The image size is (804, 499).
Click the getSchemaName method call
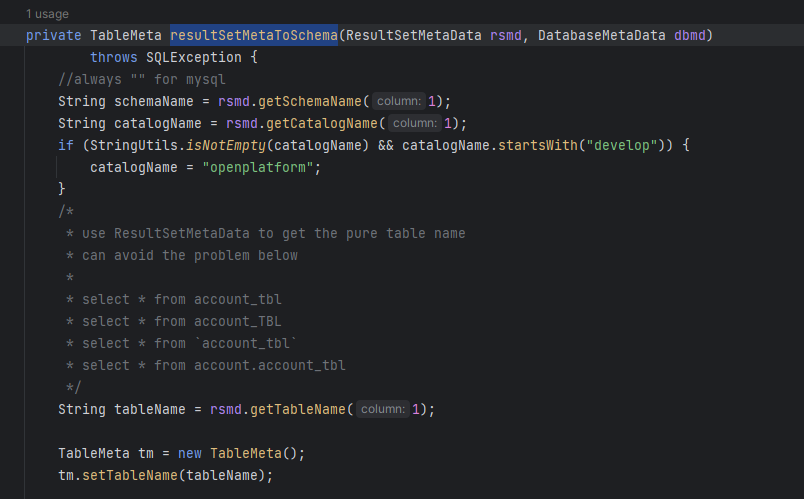coord(314,101)
